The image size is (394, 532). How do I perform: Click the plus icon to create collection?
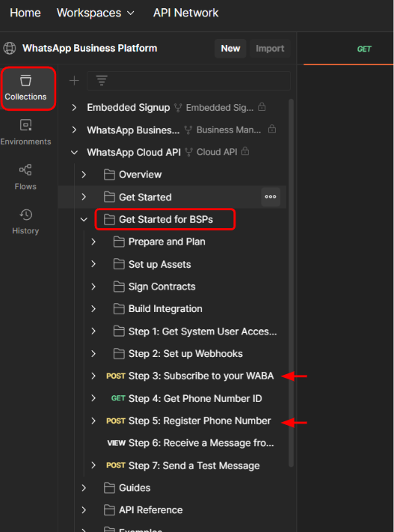(x=74, y=81)
